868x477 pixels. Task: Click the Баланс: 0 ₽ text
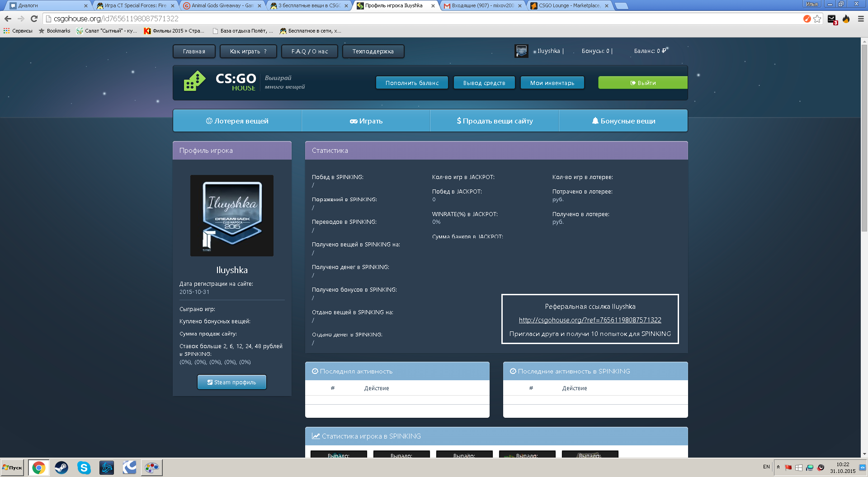(x=650, y=51)
